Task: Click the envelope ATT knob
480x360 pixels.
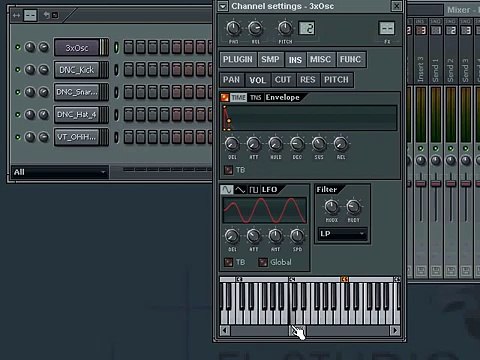Action: point(254,144)
